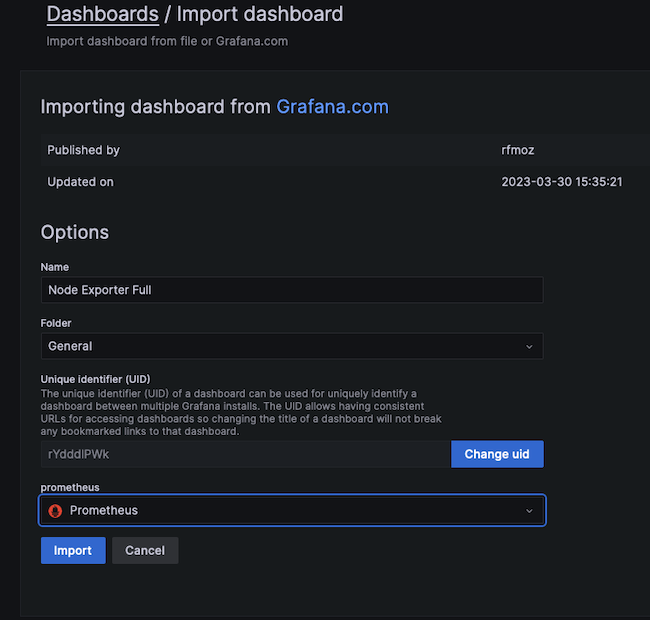This screenshot has width=650, height=620.
Task: Open the Grafana.com link in heading
Action: 332,106
